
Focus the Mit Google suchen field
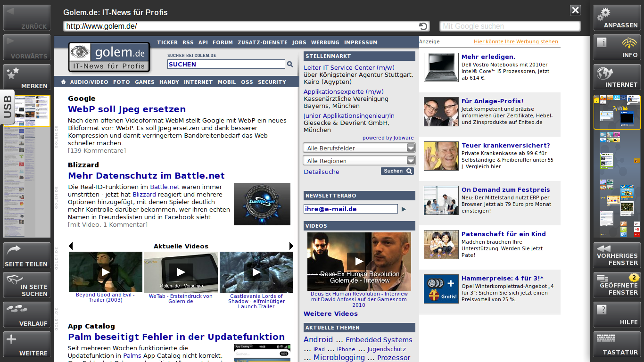coord(510,26)
